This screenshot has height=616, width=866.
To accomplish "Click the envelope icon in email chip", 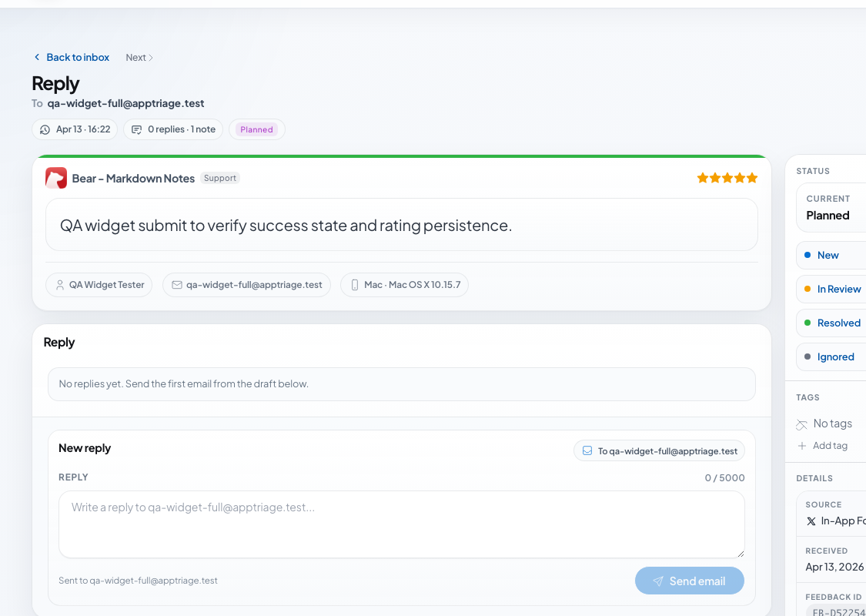I will tap(177, 285).
